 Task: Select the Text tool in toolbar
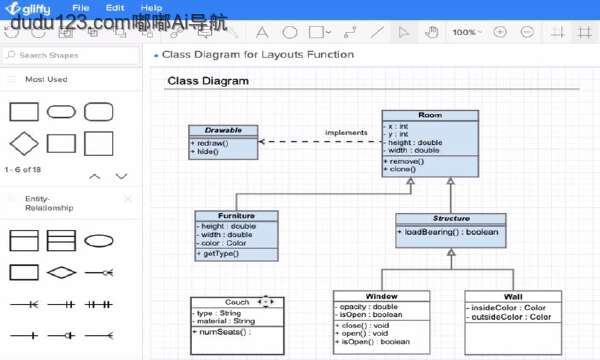coord(262,33)
